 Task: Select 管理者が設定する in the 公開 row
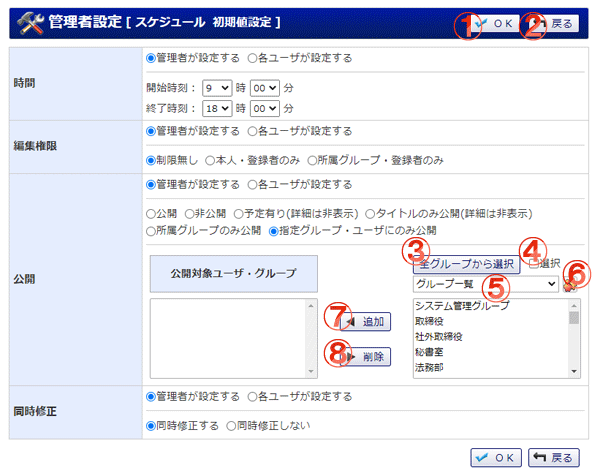pyautogui.click(x=151, y=185)
